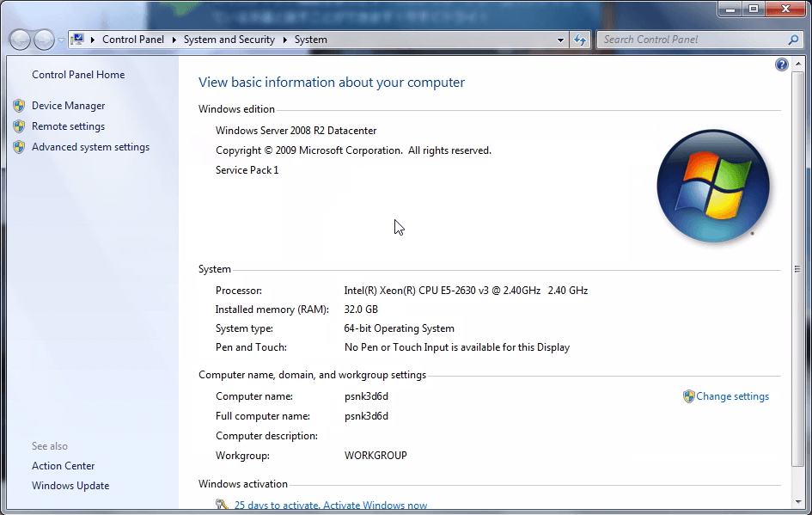Close the System window
The width and height of the screenshot is (812, 515).
click(x=785, y=9)
